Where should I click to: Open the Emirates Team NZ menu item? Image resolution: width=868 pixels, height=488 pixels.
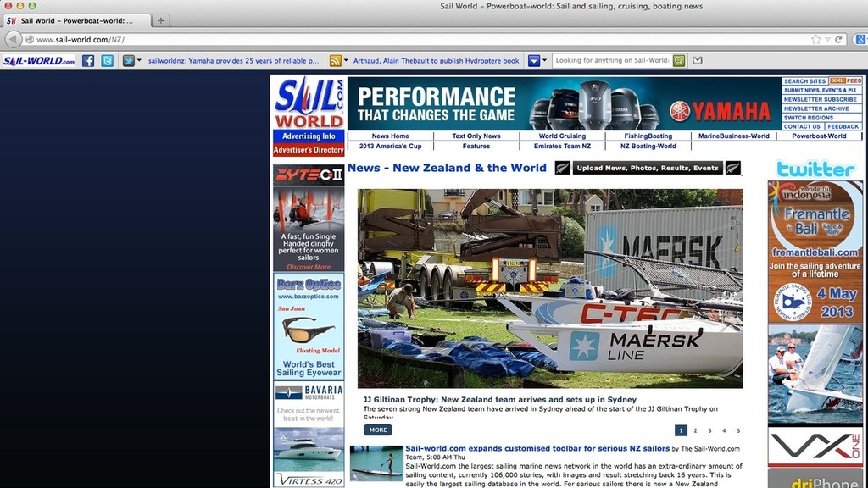coord(562,146)
